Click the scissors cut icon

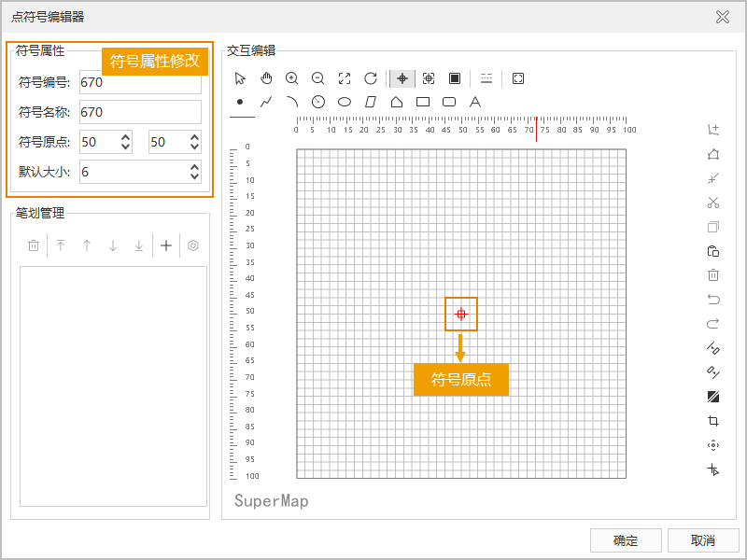[713, 203]
